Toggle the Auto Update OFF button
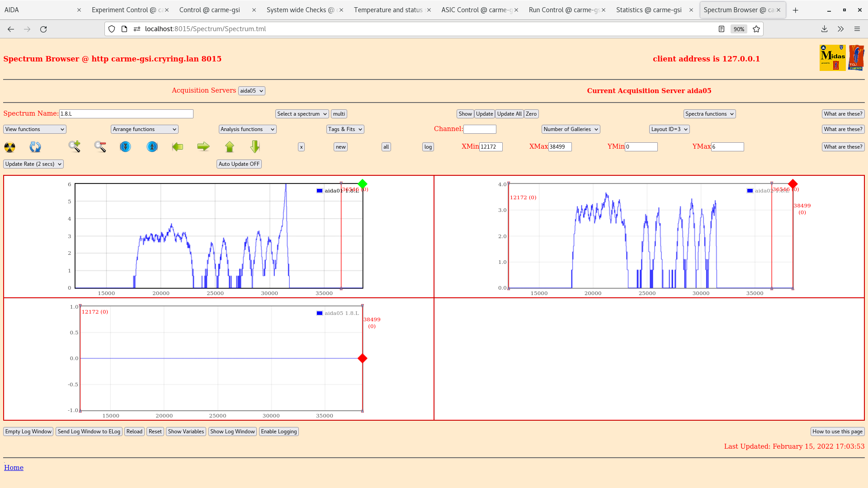This screenshot has height=488, width=868. pos(239,164)
